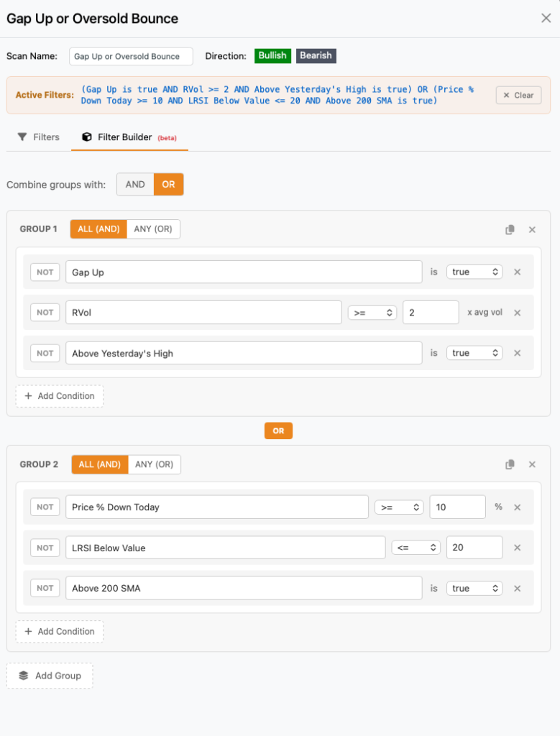The width and height of the screenshot is (560, 736).
Task: Toggle NOT on the Gap Up condition
Action: [45, 272]
